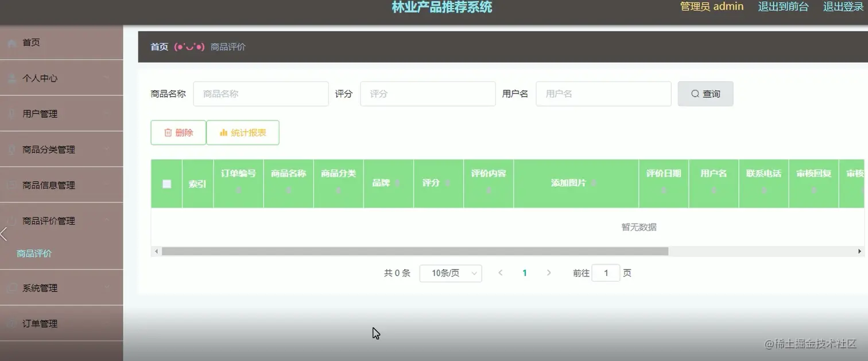Expand 商品分类管理 menu chevron

coord(108,150)
